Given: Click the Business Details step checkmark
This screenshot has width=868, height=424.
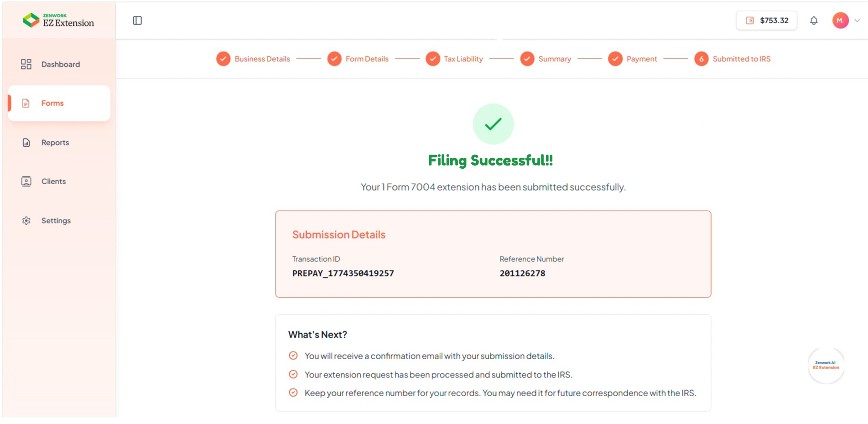Looking at the screenshot, I should (223, 59).
